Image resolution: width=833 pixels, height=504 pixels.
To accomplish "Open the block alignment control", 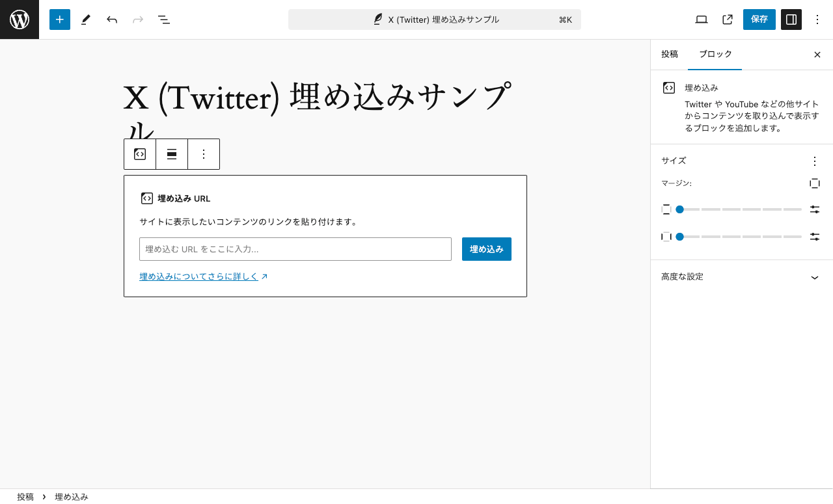I will 172,154.
